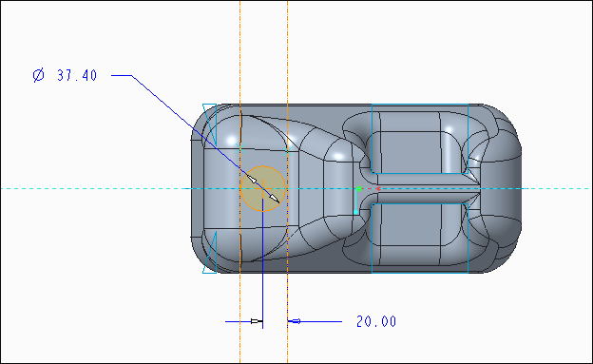This screenshot has width=593, height=364.
Task: Click the blue vertical witness line below circle
Action: pyautogui.click(x=263, y=258)
